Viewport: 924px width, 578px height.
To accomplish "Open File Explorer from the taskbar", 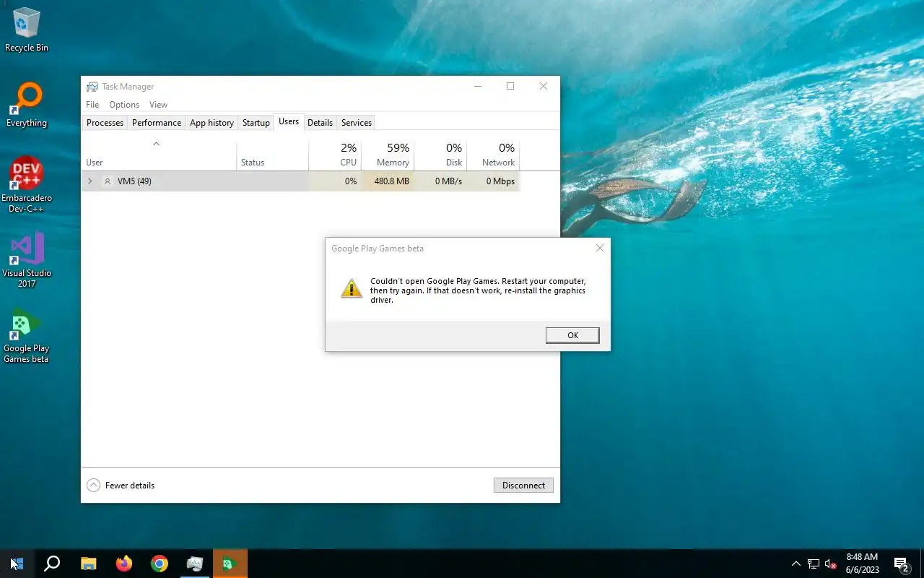I will coord(88,564).
